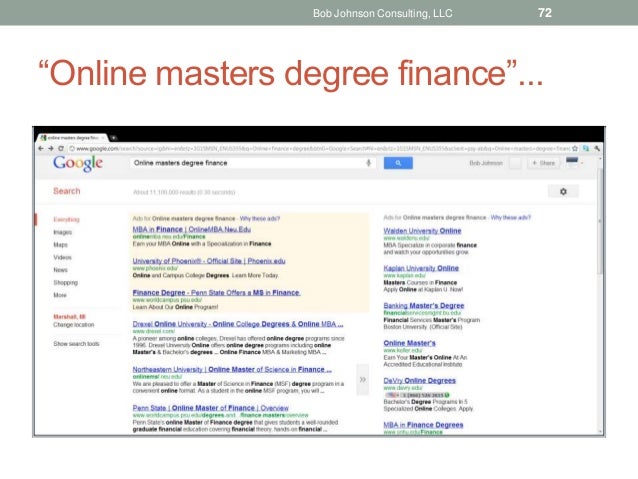Click Change location link
This screenshot has width=638, height=479.
coord(73,325)
